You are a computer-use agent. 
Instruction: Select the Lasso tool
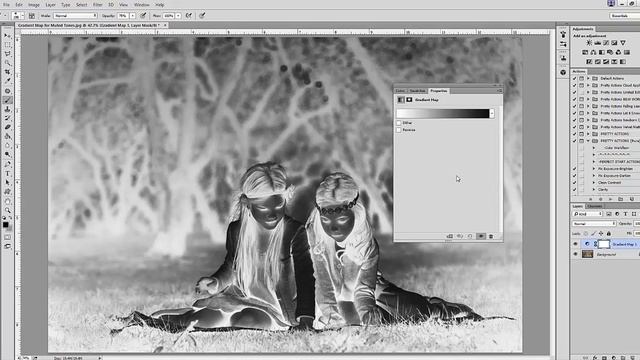[7, 54]
